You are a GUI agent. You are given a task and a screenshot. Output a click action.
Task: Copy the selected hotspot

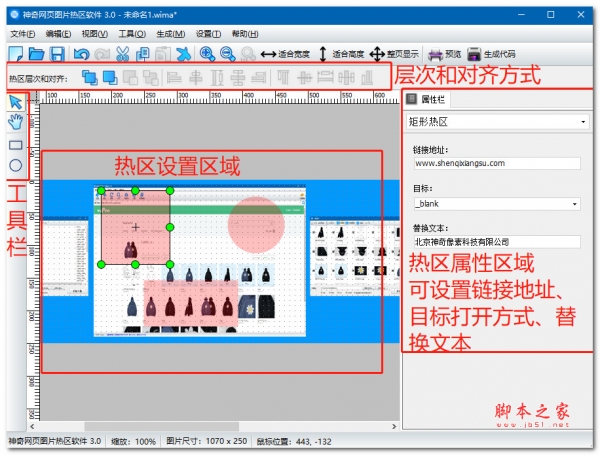143,54
